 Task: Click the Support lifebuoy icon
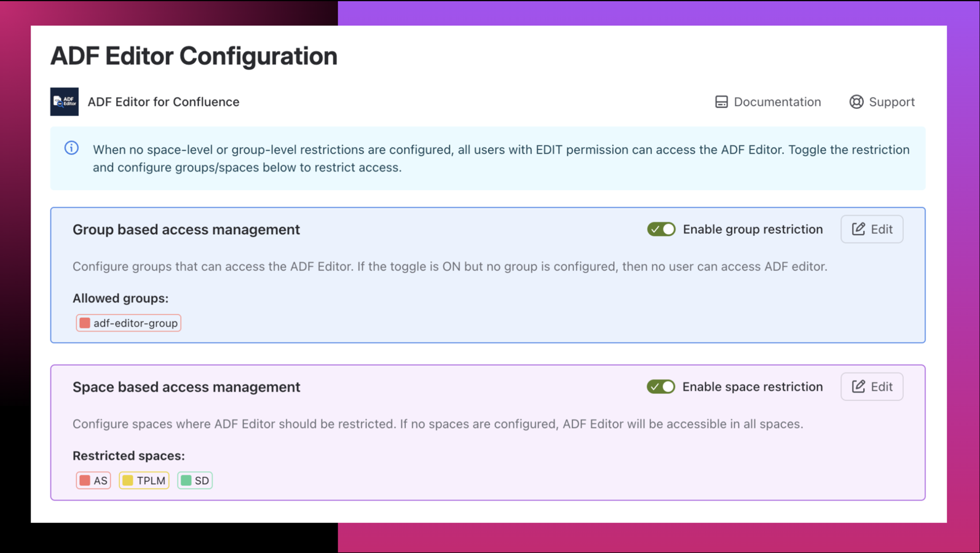coord(856,102)
